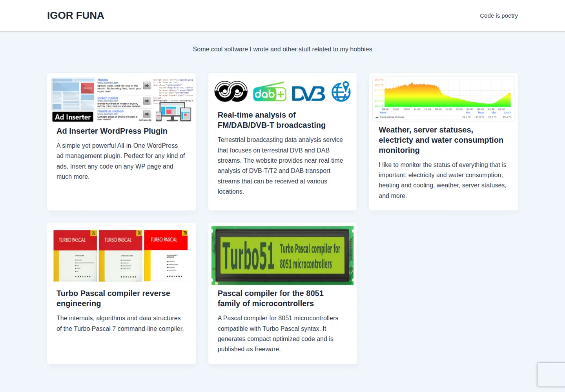The image size is (565, 392).
Task: Click the 'Code is poetry' tagline text
Action: point(499,16)
